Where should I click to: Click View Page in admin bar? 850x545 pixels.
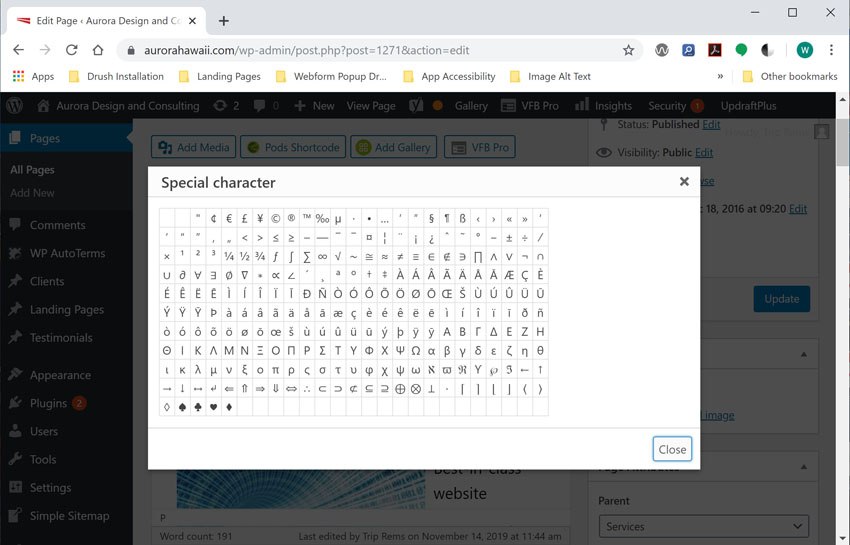371,106
